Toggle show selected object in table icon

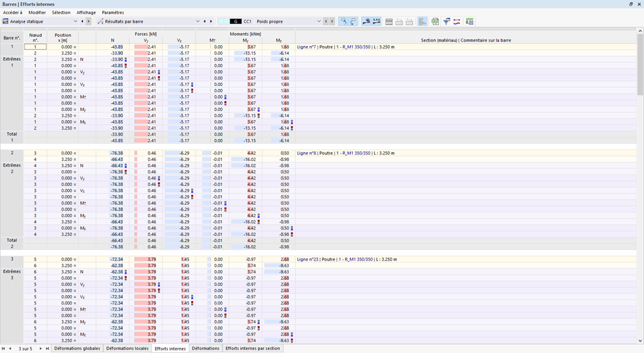353,21
